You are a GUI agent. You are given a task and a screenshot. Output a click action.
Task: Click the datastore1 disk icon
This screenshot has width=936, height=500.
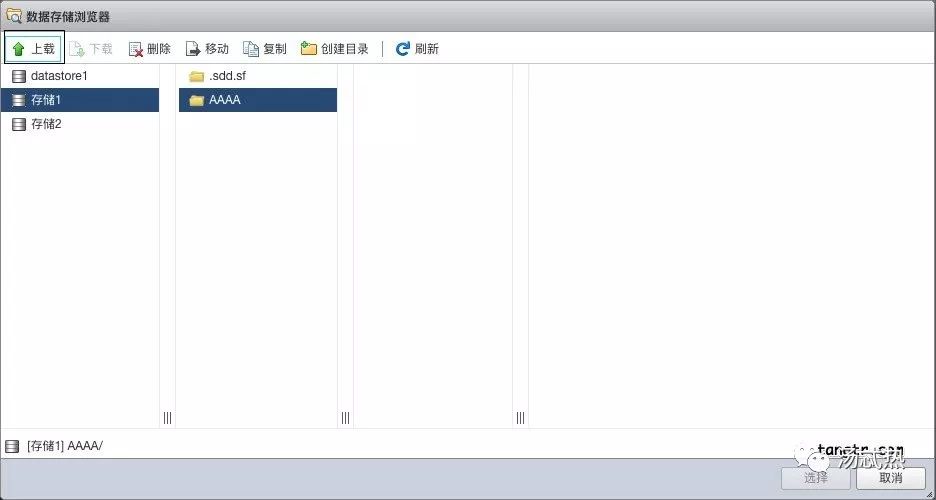click(19, 76)
